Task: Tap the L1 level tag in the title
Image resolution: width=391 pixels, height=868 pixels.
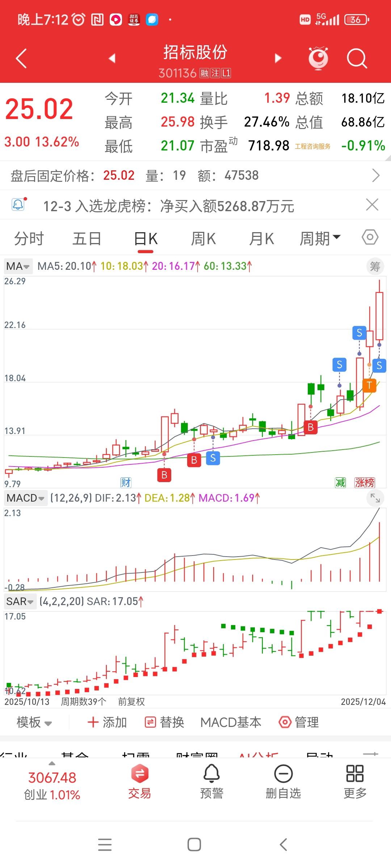Action: tap(226, 73)
